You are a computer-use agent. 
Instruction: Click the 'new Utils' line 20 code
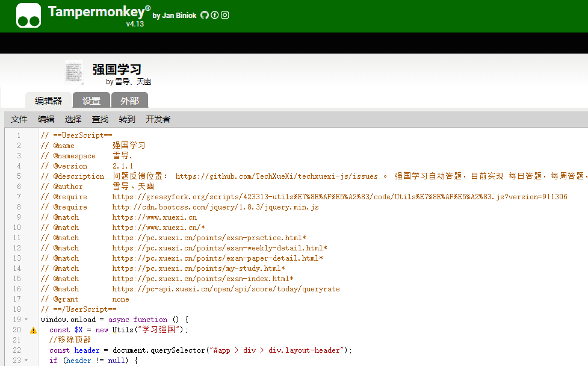(x=119, y=330)
